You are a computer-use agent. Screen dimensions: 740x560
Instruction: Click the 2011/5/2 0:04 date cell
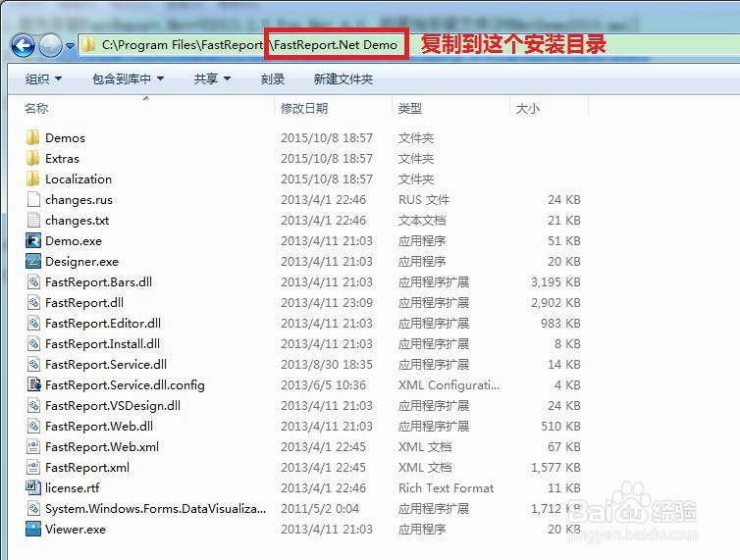tap(320, 509)
